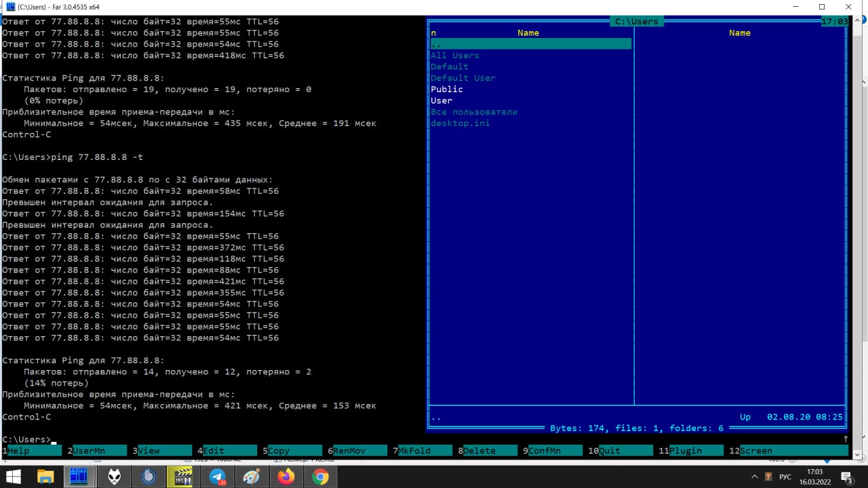868x488 pixels.
Task: Launch Media Player Classic from taskbar
Action: (183, 477)
